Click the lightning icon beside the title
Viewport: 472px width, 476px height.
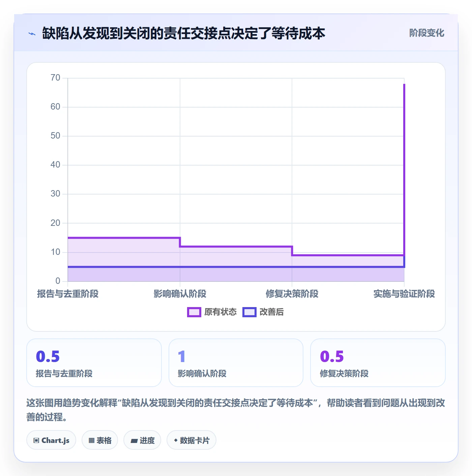tap(32, 34)
